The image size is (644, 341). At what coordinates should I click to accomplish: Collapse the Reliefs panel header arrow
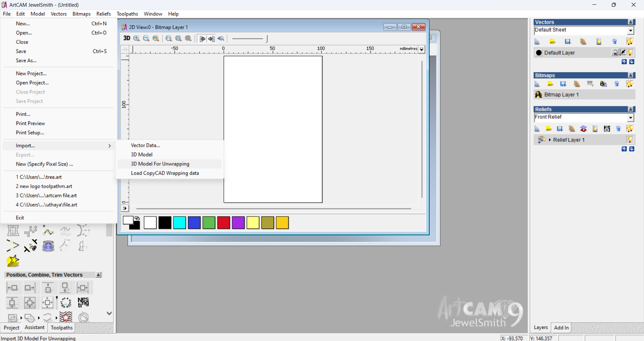pos(631,109)
